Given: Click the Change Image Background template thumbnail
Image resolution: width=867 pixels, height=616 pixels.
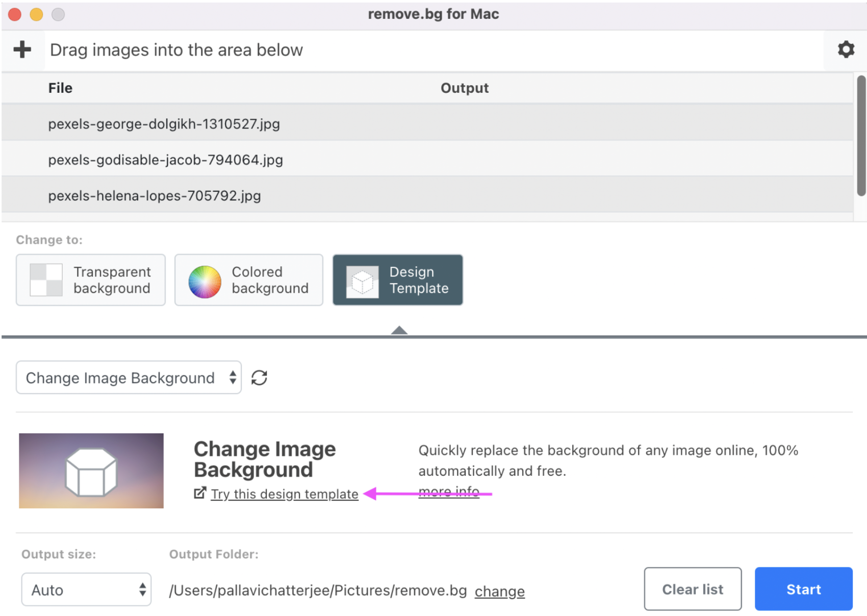Looking at the screenshot, I should tap(91, 471).
